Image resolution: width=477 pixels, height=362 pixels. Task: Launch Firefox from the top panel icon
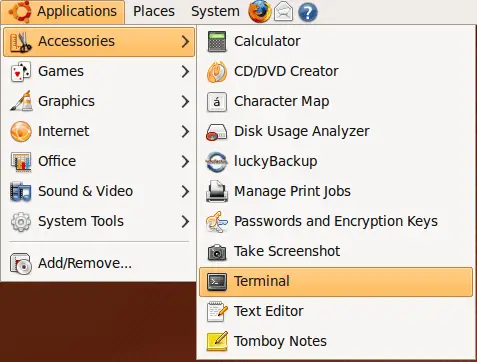click(x=260, y=11)
